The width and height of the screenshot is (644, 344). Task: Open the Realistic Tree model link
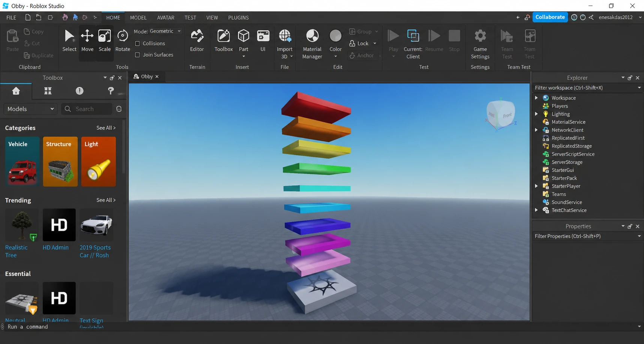16,251
